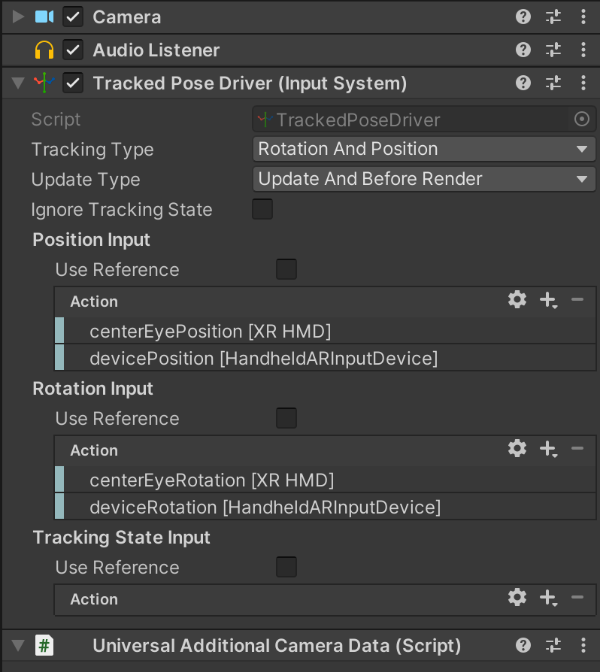The image size is (600, 672).
Task: Remove binding from Position Input action
Action: click(577, 300)
